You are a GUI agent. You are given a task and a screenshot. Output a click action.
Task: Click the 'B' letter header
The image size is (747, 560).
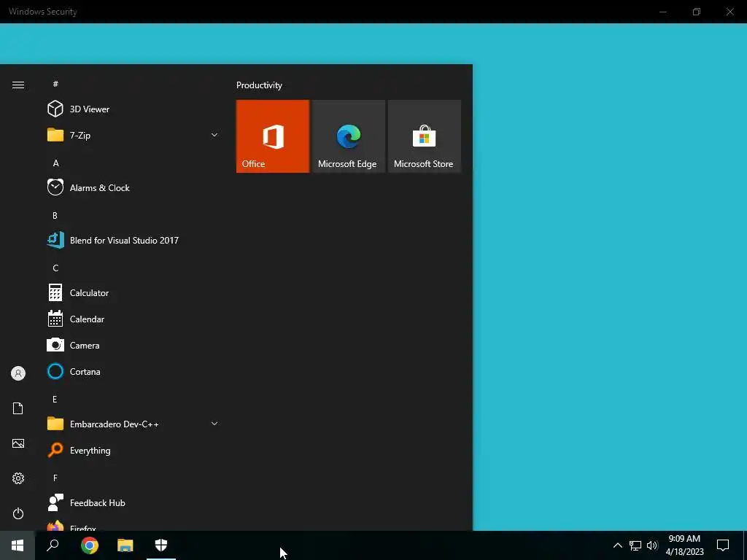[x=55, y=216]
